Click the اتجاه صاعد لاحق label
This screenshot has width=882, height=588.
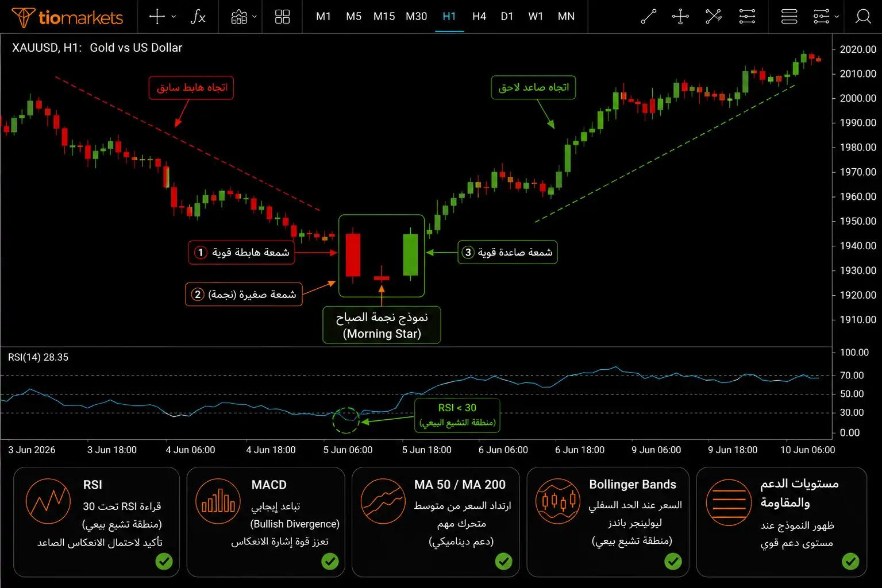533,87
